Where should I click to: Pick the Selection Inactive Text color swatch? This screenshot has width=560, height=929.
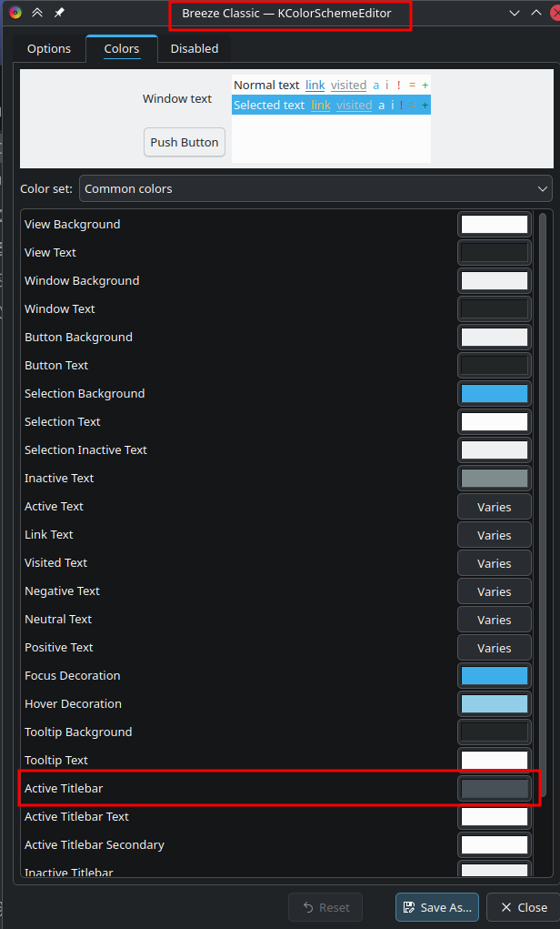click(x=495, y=450)
